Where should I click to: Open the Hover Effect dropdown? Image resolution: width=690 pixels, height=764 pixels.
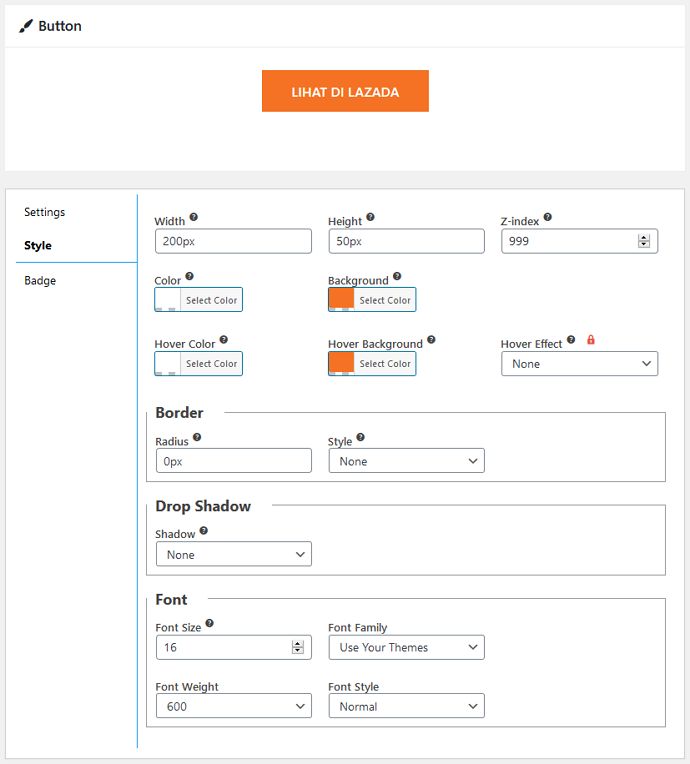pos(579,363)
